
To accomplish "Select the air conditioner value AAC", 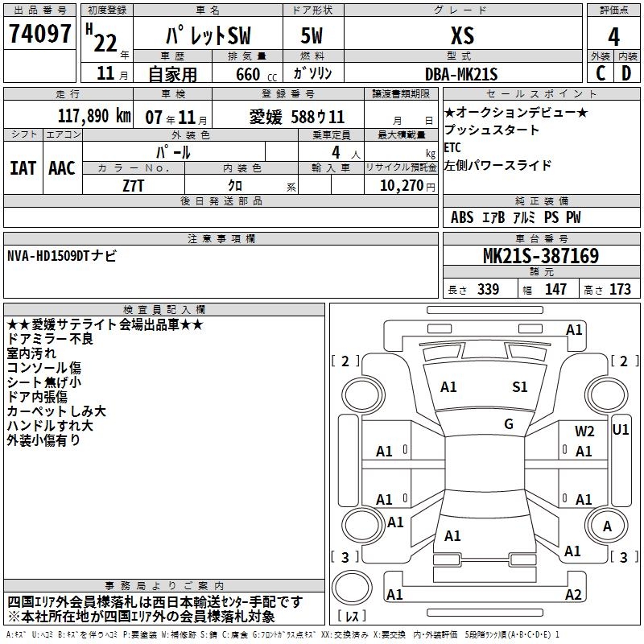I will coord(62,168).
